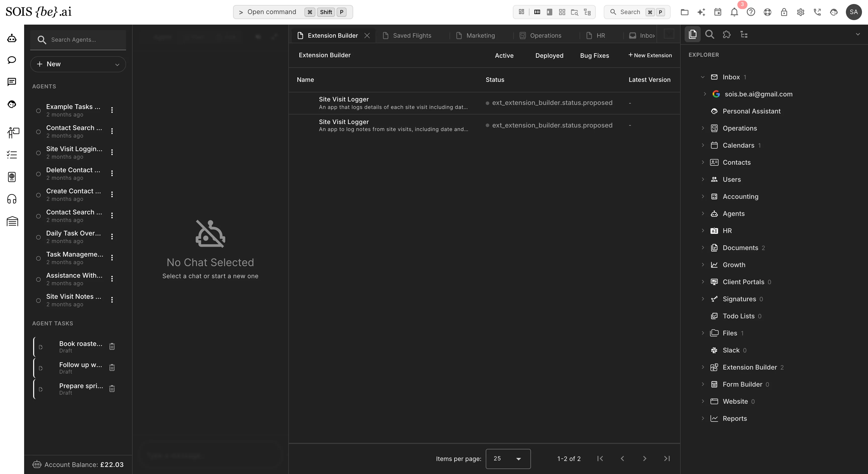Click the AI sparkle icon in header

pos(701,12)
